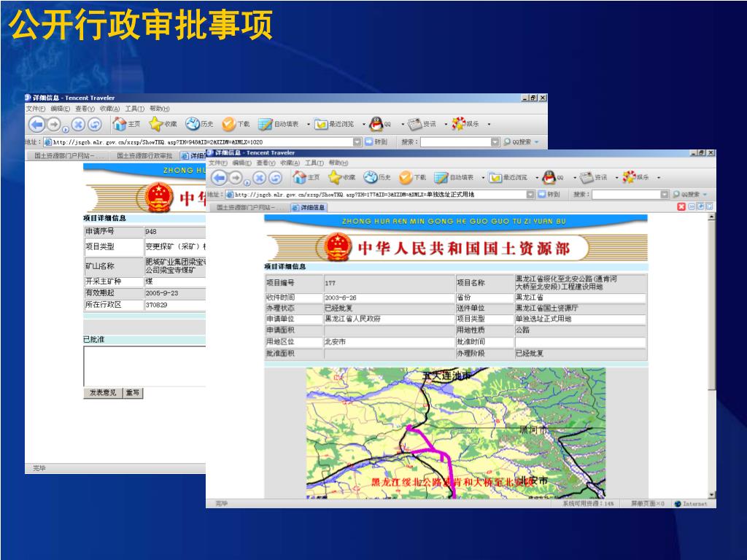
Task: Expand QQ dropdown arrow in front window
Action: 575,178
